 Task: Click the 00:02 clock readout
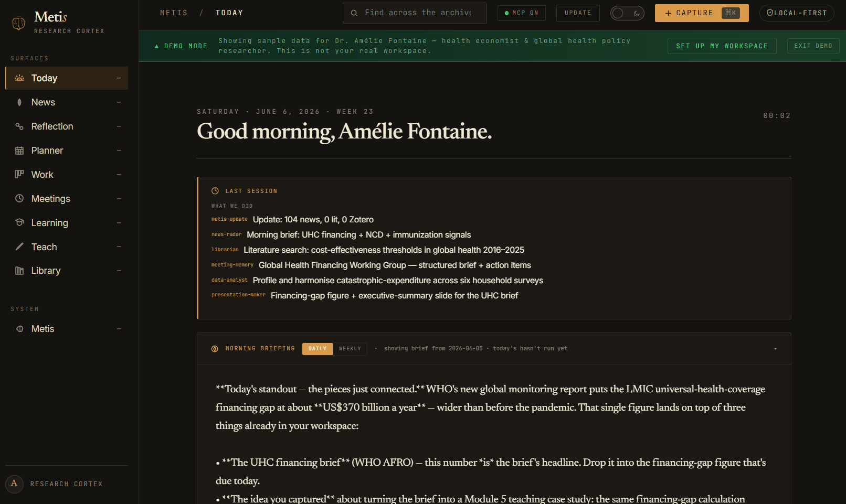pyautogui.click(x=777, y=115)
